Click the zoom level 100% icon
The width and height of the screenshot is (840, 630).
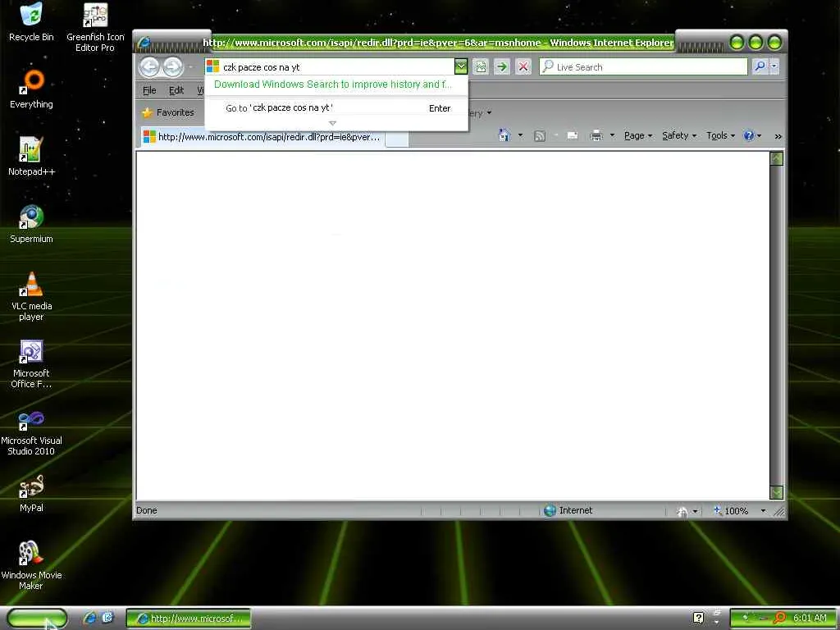click(x=718, y=510)
